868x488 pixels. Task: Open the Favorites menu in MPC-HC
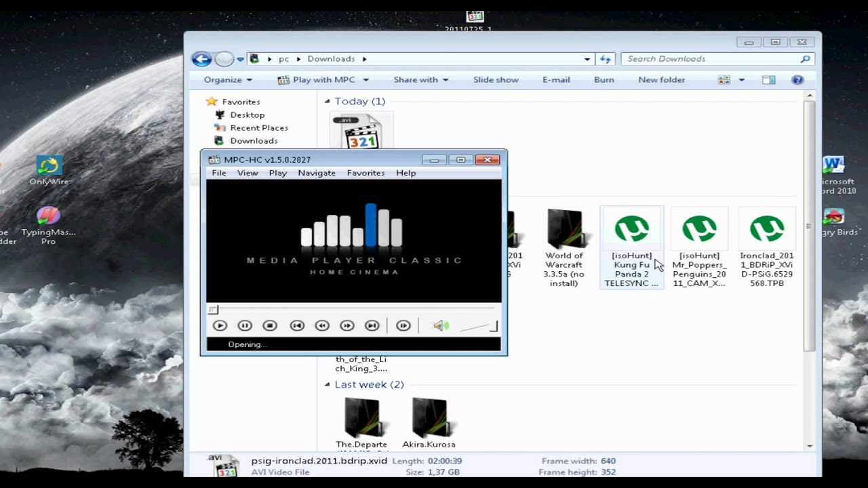(x=366, y=173)
